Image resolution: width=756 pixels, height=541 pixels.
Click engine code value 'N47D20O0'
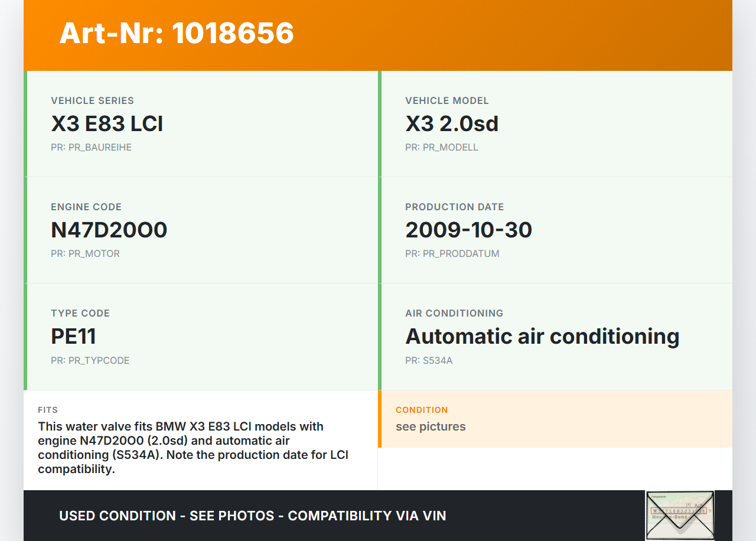click(x=109, y=230)
